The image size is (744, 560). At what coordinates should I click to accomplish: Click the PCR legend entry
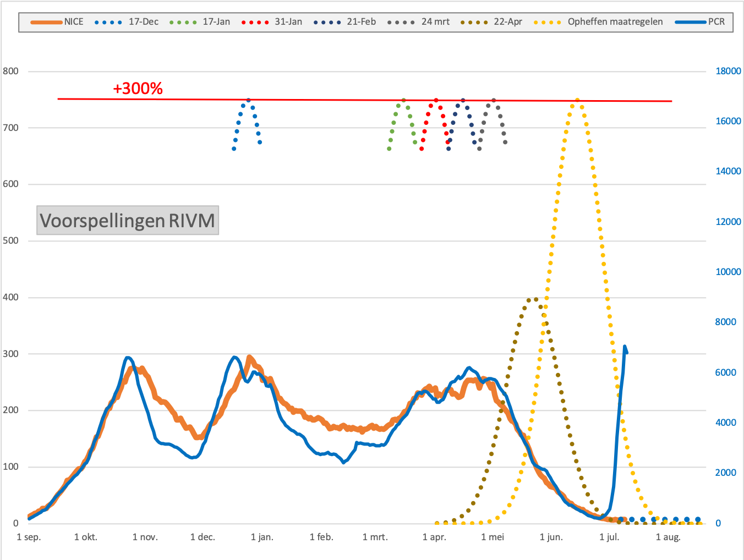[700, 22]
